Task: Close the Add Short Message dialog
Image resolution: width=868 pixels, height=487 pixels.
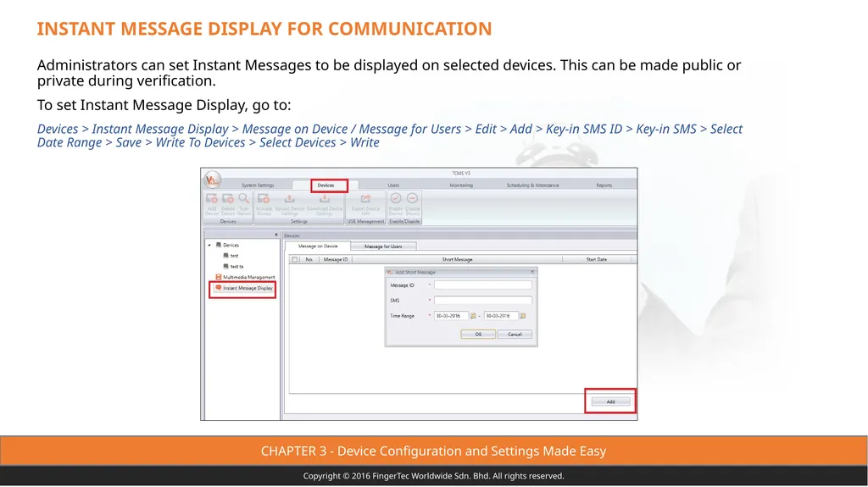Action: pyautogui.click(x=532, y=272)
